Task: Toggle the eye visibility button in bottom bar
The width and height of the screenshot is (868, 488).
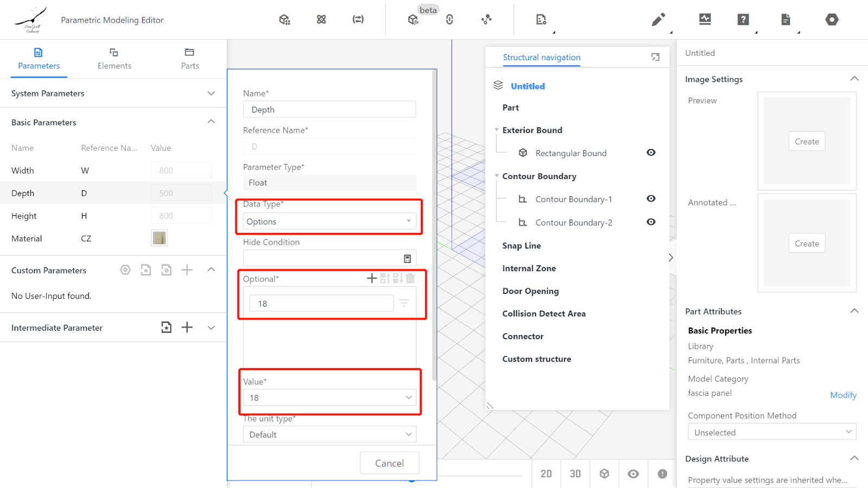Action: pyautogui.click(x=633, y=474)
